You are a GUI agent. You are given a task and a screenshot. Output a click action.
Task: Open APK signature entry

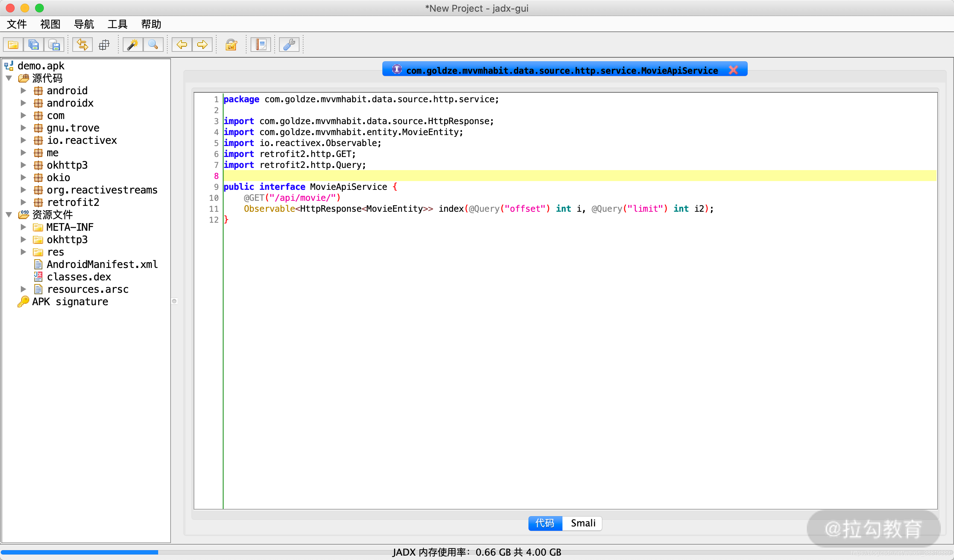click(70, 302)
